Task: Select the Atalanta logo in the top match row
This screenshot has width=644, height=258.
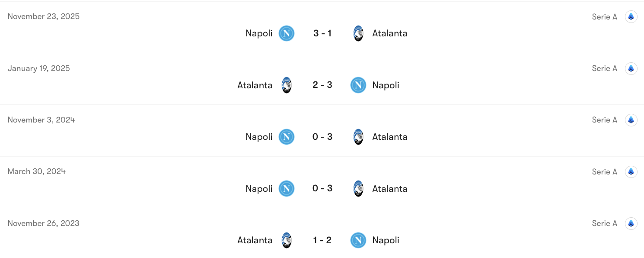Action: [358, 33]
